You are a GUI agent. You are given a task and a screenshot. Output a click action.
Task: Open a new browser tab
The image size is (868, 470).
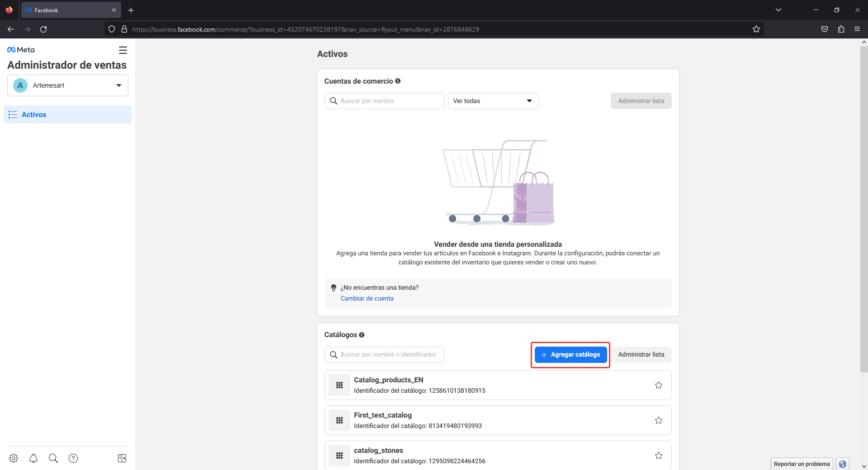(131, 10)
